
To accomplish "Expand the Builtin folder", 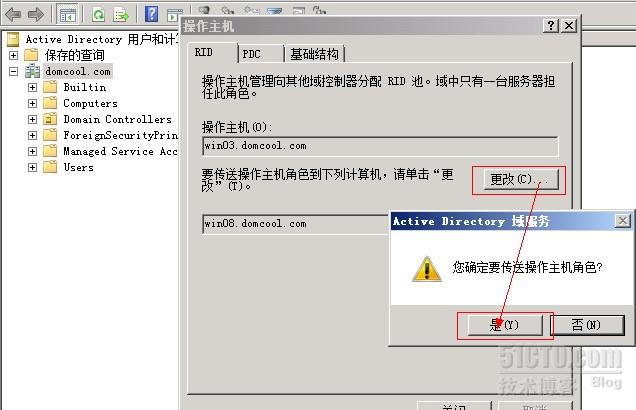I will 32,87.
